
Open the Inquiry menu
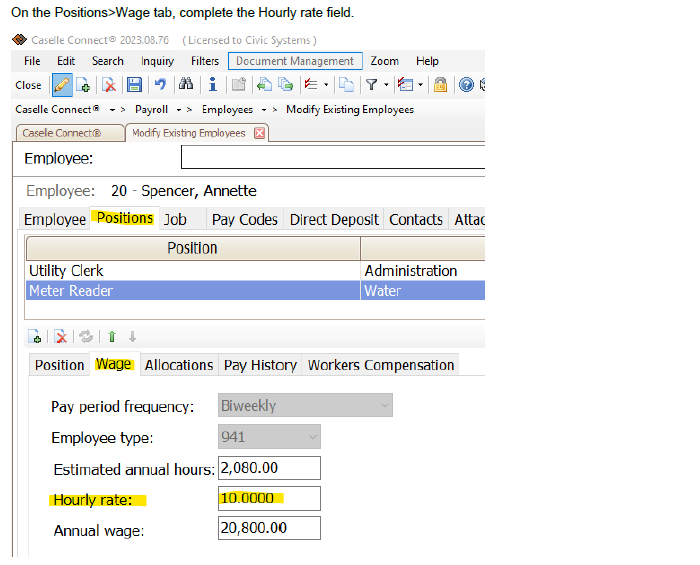(157, 61)
